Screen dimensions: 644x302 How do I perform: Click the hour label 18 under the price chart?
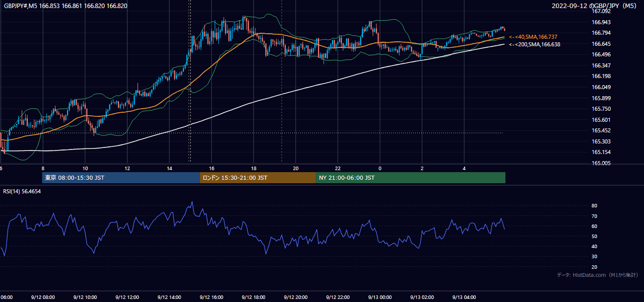point(253,169)
